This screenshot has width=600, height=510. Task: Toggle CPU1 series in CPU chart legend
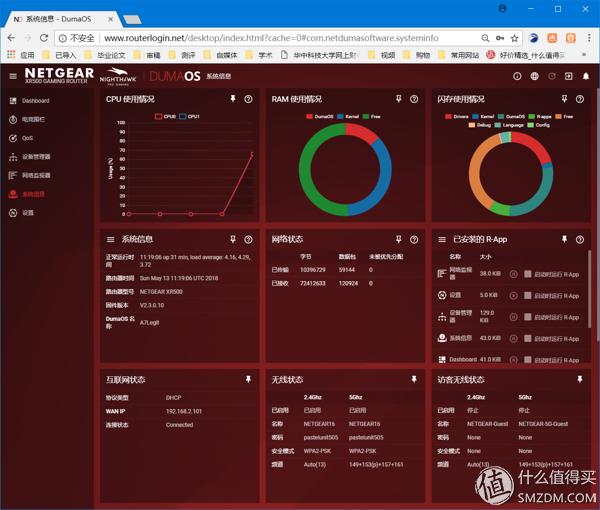tap(189, 116)
